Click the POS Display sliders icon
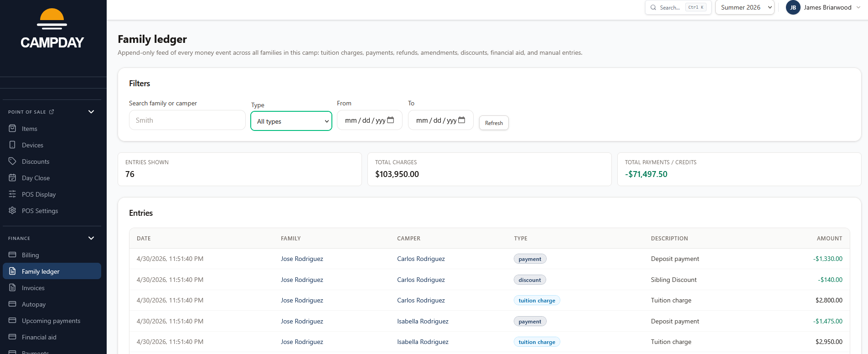Screen dimensions: 868x354 (12, 194)
